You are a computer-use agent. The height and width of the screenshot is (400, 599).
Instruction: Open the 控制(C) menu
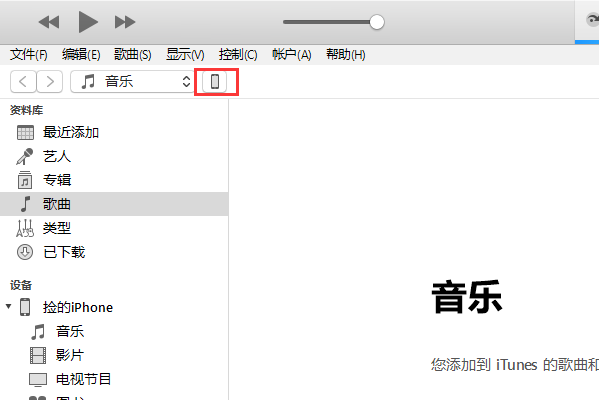coord(238,55)
